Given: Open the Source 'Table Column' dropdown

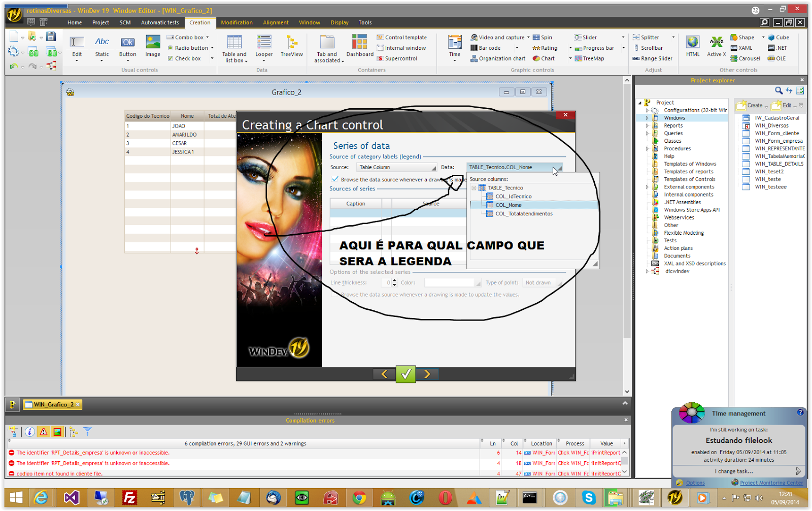Looking at the screenshot, I should click(x=397, y=167).
